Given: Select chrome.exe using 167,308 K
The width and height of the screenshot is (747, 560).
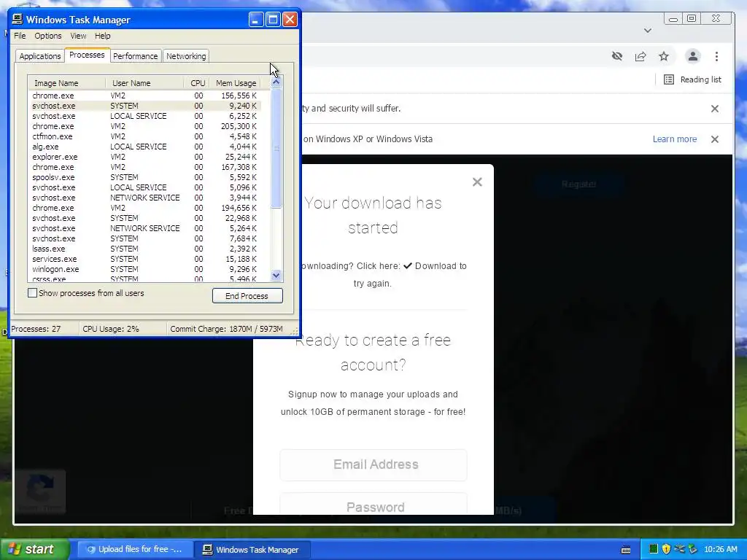Looking at the screenshot, I should click(x=145, y=167).
